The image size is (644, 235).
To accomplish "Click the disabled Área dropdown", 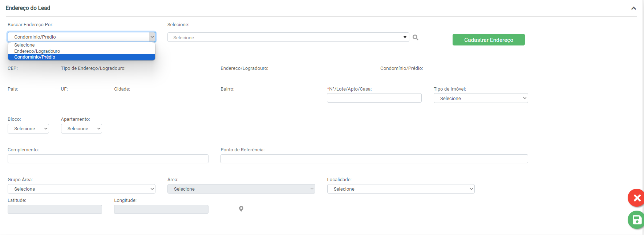I will click(x=241, y=189).
